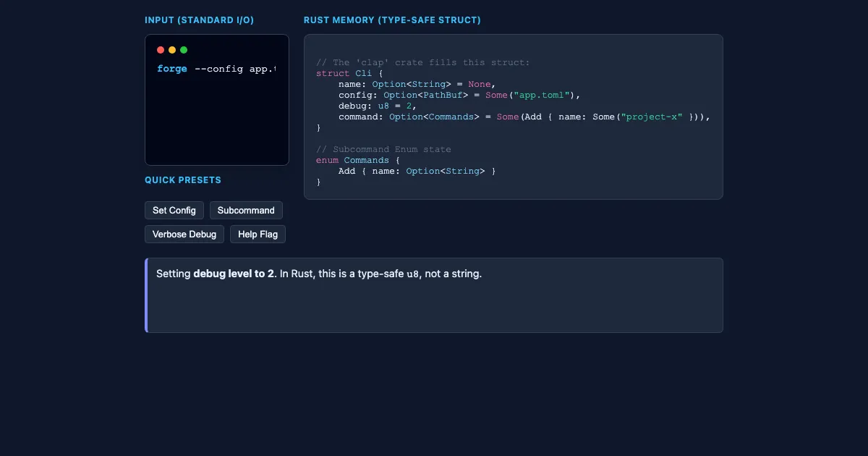Click the yellow dot in the terminal window
The image size is (868, 456).
[172, 50]
